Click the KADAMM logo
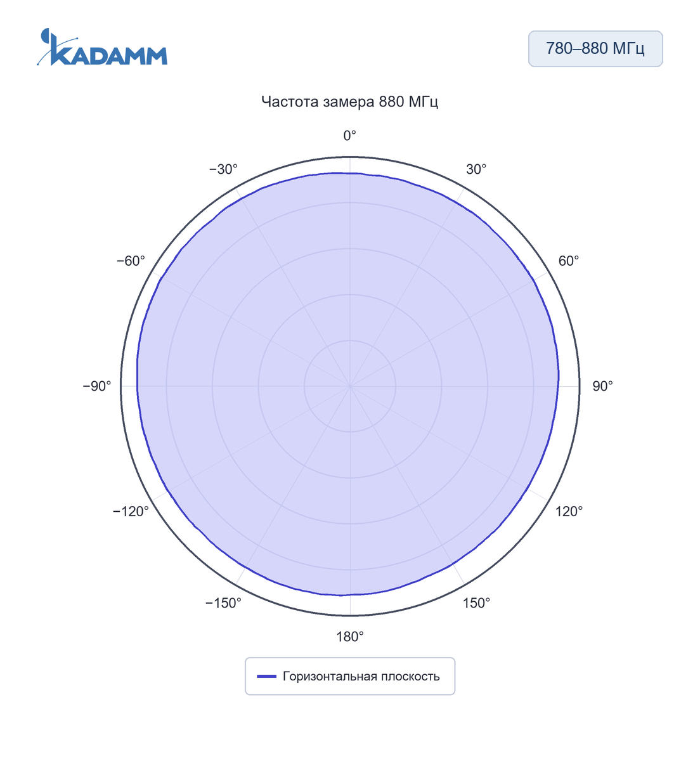The width and height of the screenshot is (700, 768). click(x=102, y=47)
